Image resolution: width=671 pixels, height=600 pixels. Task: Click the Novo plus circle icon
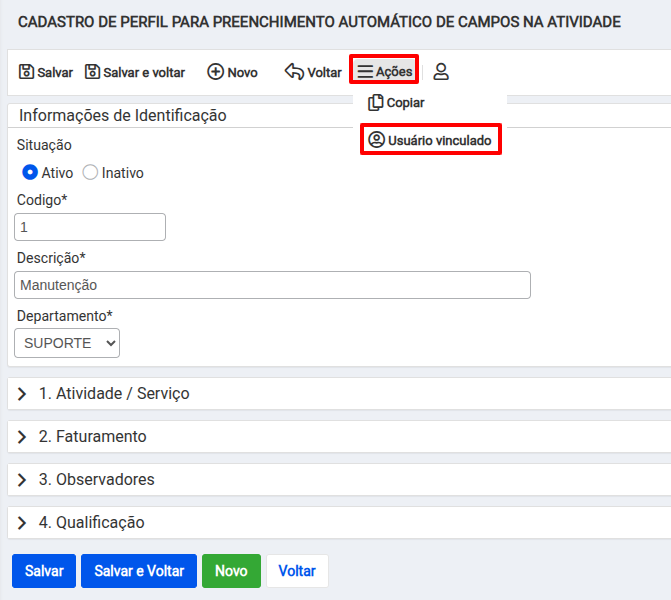tap(215, 71)
